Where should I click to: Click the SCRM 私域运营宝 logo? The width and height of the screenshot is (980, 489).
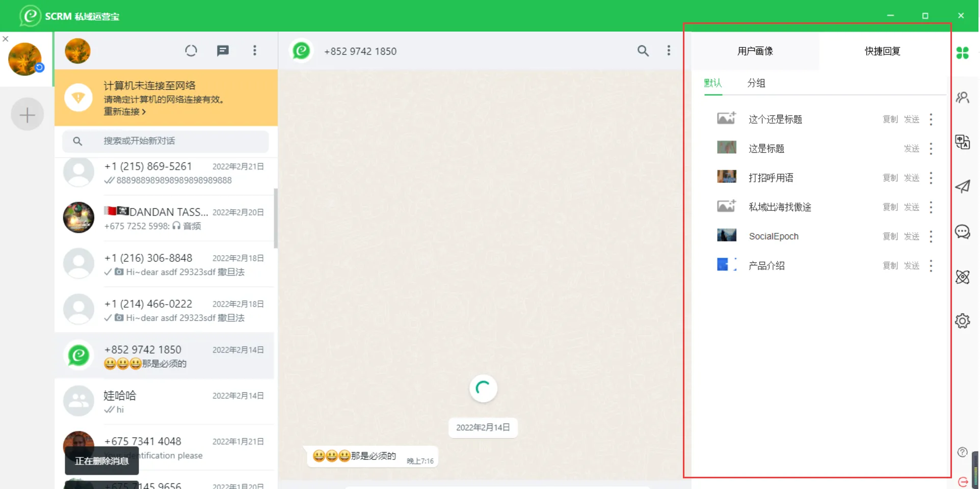click(69, 16)
